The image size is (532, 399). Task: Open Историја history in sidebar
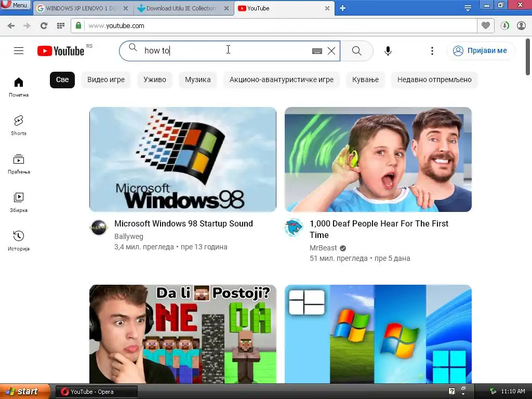tap(19, 241)
